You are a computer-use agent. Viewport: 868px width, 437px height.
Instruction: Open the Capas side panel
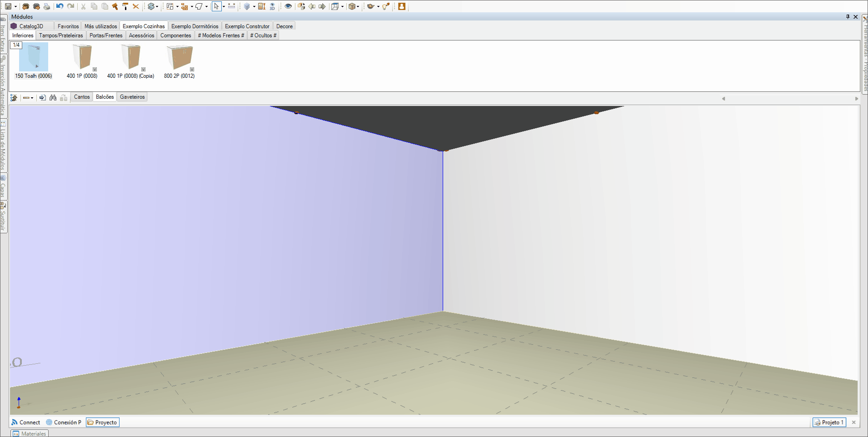point(3,187)
